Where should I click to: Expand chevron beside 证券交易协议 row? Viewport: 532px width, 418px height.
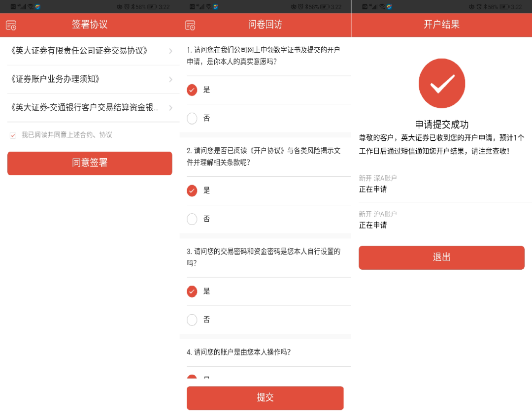[170, 51]
